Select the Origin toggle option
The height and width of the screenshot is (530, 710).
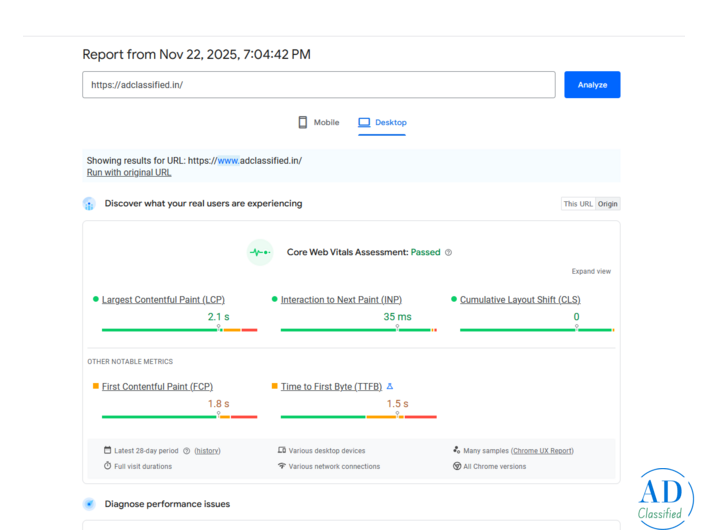(607, 204)
